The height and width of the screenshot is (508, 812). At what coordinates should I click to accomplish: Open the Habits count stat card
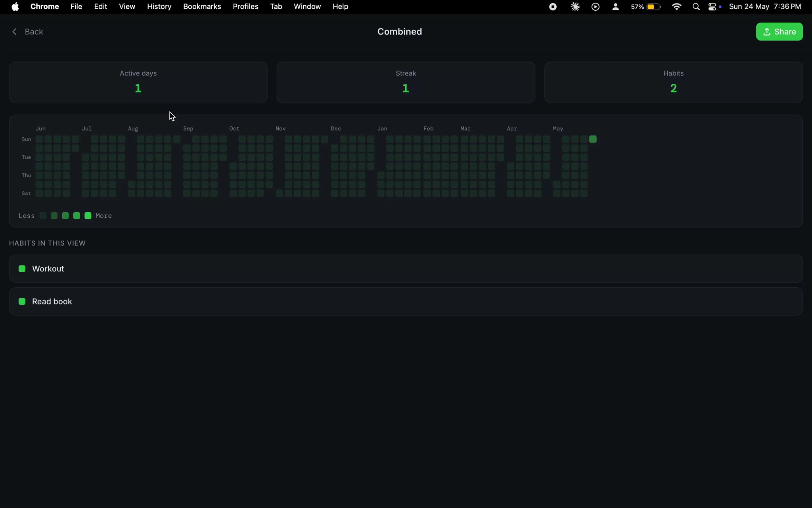673,83
